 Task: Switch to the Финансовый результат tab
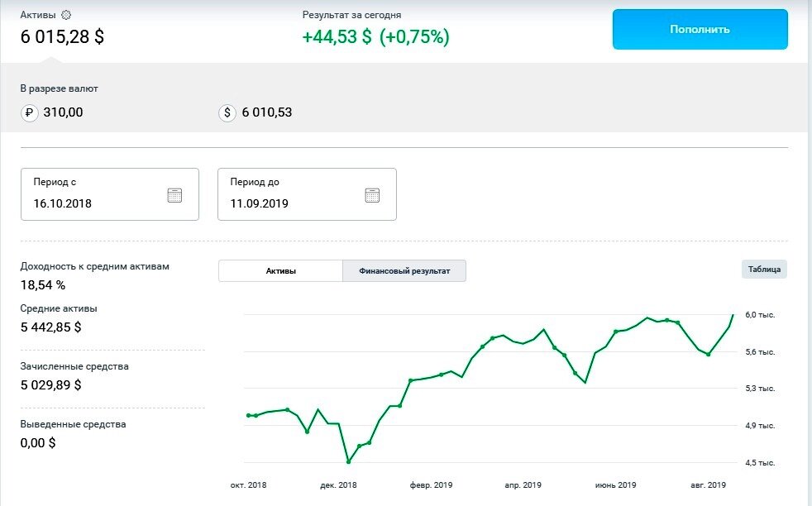click(x=404, y=271)
